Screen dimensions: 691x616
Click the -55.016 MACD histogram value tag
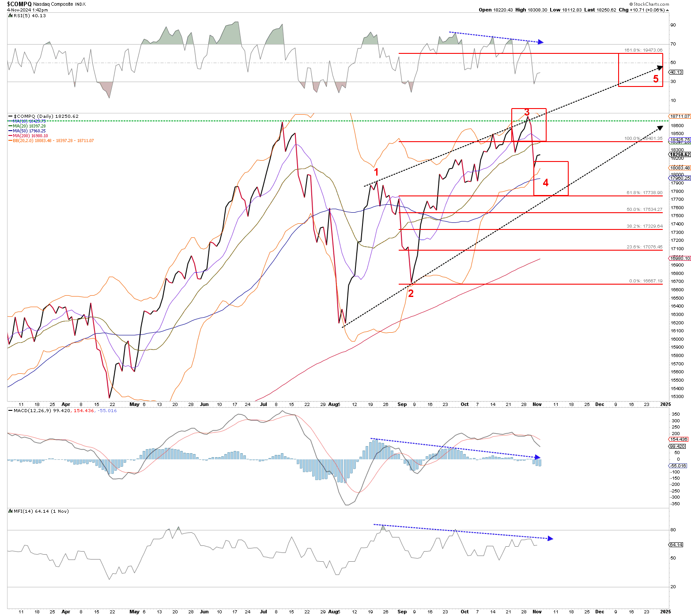679,466
